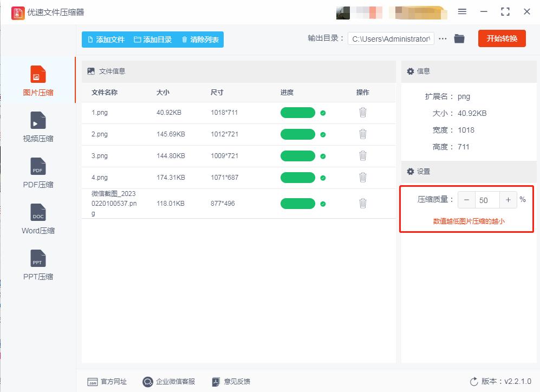The width and height of the screenshot is (540, 392).
Task: Increase compression quality with the plus stepper
Action: (x=508, y=200)
